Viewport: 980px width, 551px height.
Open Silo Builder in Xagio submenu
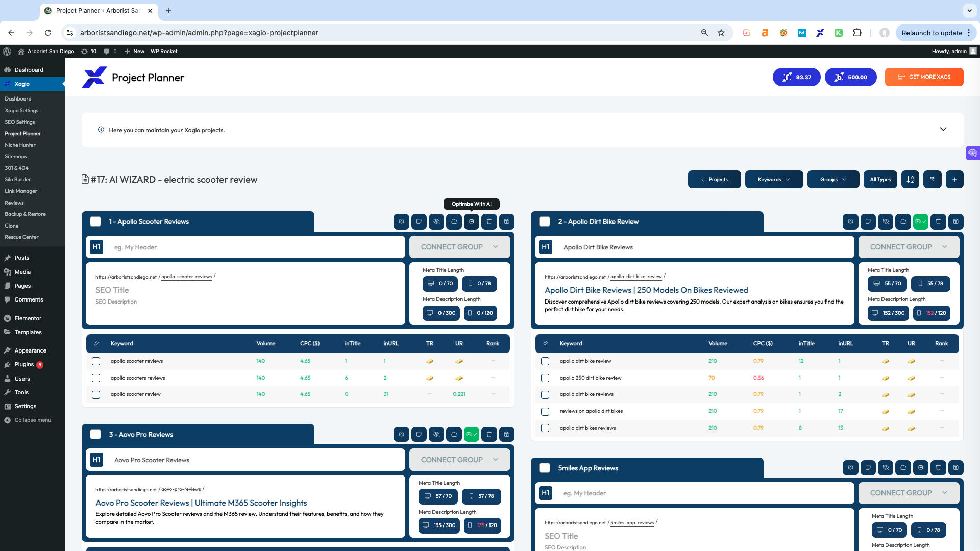tap(18, 179)
